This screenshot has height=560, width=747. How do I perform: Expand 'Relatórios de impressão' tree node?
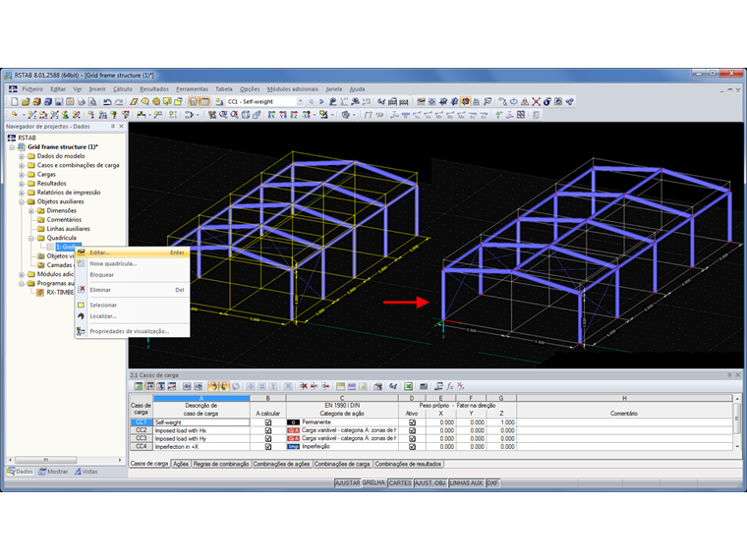(x=22, y=193)
